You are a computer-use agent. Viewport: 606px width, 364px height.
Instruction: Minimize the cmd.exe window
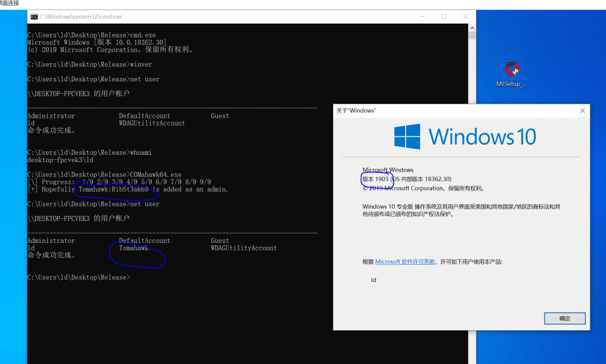click(423, 17)
